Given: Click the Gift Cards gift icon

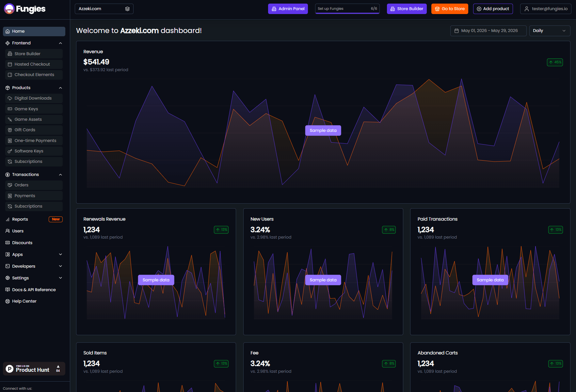Looking at the screenshot, I should coord(10,130).
